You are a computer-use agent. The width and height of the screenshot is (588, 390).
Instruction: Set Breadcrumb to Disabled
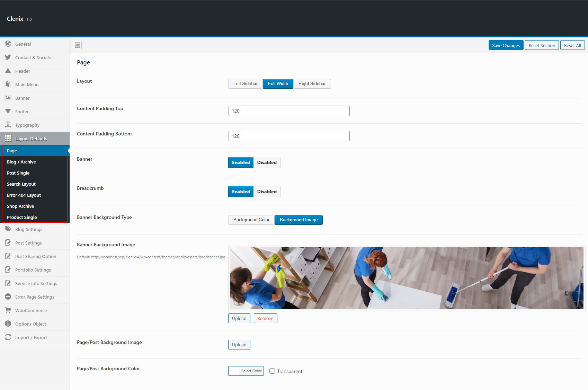pyautogui.click(x=267, y=192)
